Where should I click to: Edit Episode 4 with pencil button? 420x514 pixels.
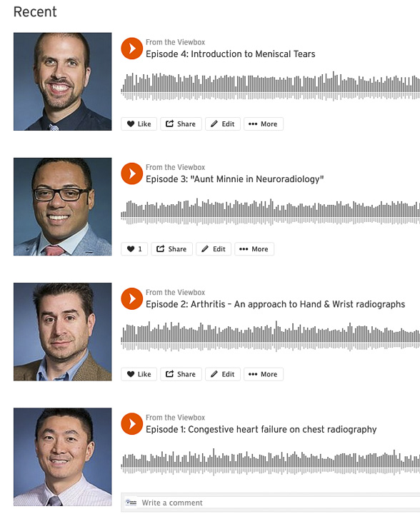click(223, 124)
